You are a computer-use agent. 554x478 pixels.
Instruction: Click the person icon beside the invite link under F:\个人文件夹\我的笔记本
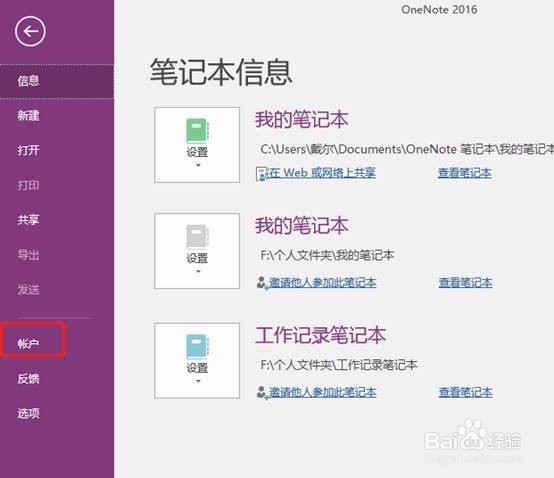pos(262,283)
